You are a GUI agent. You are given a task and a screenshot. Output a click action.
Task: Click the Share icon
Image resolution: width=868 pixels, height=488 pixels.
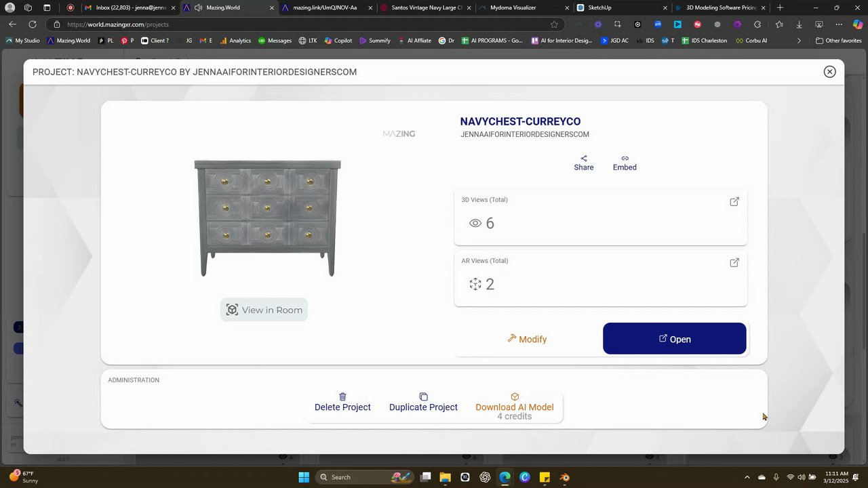coord(584,159)
